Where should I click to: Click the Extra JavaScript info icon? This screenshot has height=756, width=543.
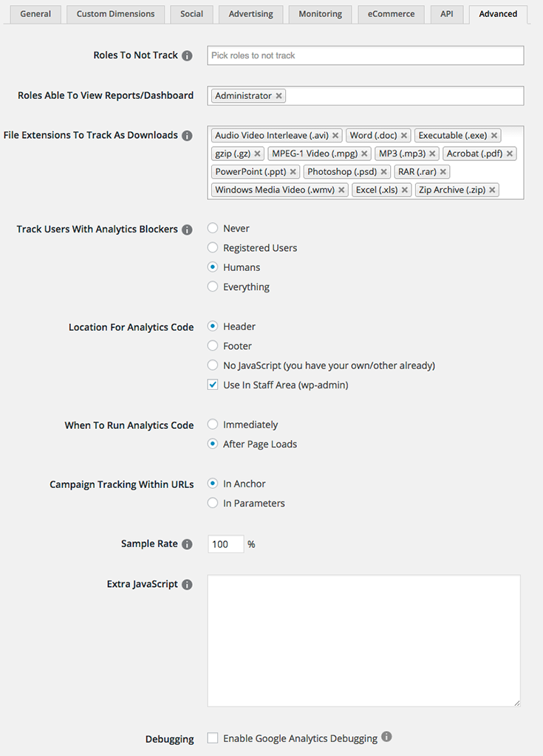187,585
